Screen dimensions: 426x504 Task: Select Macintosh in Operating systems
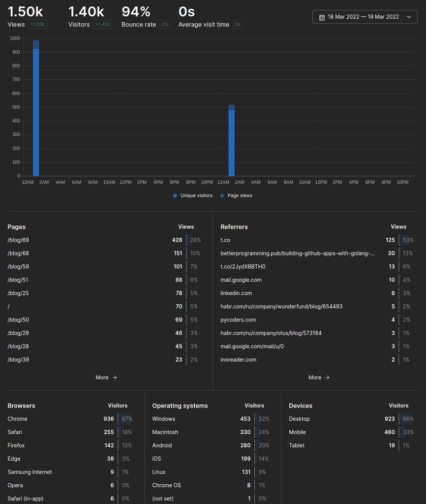[x=165, y=432]
